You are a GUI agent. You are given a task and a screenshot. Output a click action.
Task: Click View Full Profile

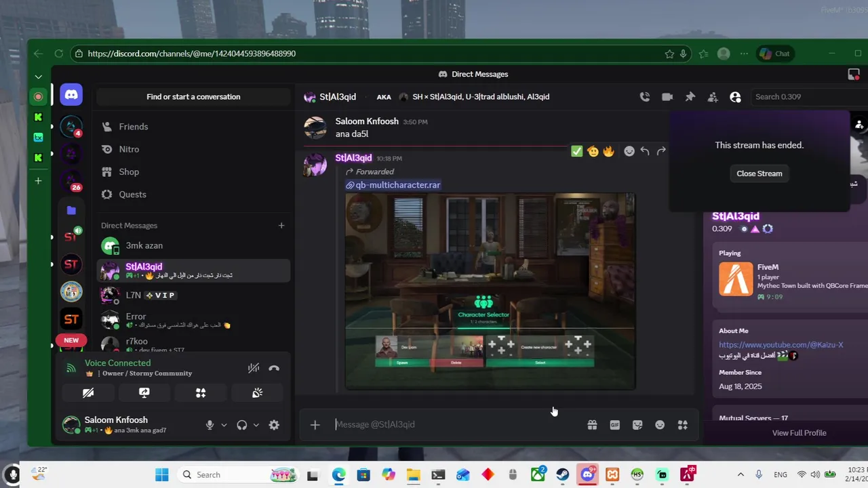(799, 432)
